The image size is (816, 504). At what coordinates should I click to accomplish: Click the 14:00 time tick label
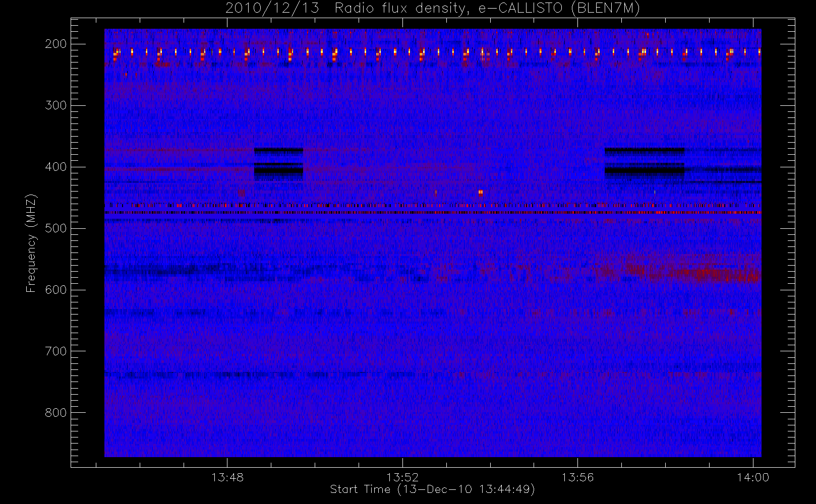753,477
